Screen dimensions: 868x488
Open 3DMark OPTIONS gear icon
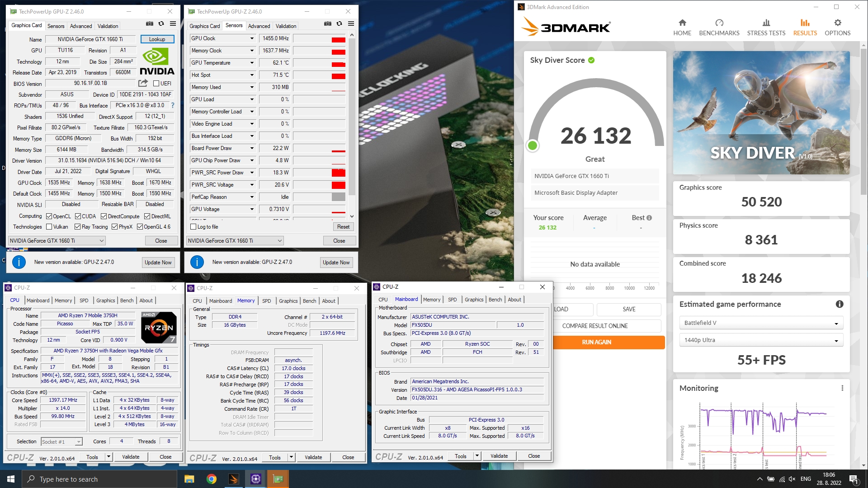pyautogui.click(x=838, y=23)
